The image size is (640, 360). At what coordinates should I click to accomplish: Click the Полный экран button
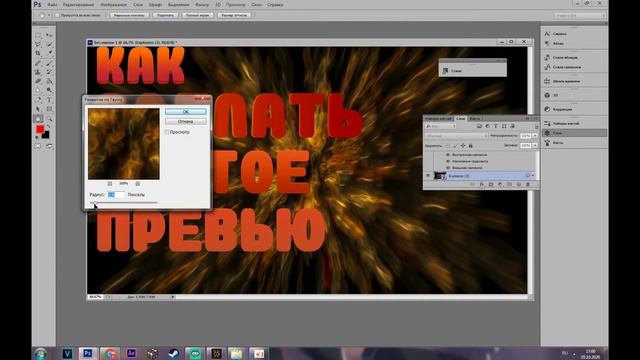tap(197, 16)
